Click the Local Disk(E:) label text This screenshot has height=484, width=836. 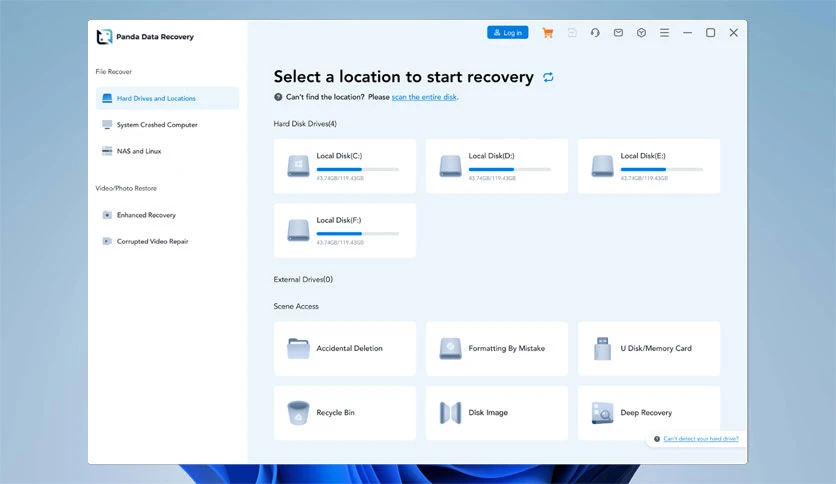[643, 156]
